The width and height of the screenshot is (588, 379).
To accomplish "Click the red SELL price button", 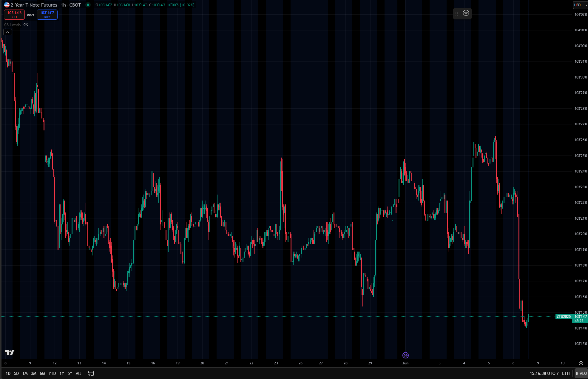I will [x=14, y=15].
